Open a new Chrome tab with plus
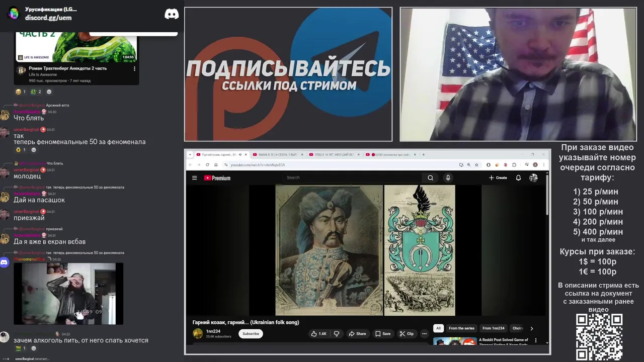Viewport: 644px width, 362px height. click(424, 154)
